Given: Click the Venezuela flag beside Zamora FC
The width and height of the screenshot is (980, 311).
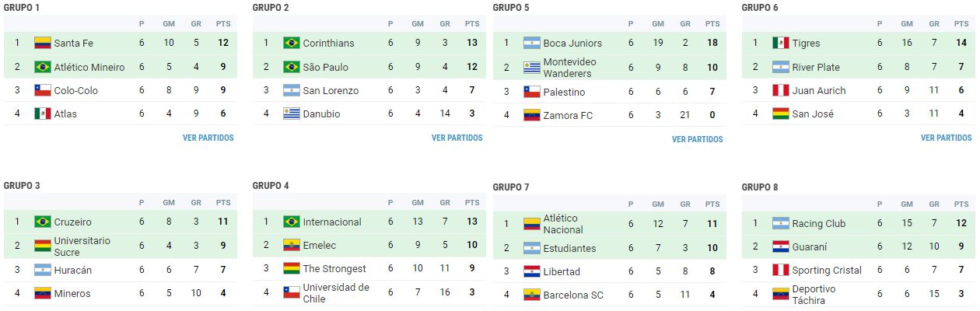Looking at the screenshot, I should 532,116.
